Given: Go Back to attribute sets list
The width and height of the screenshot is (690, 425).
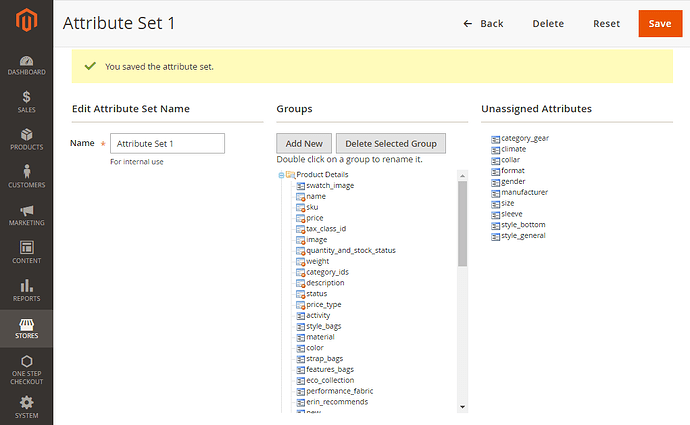Looking at the screenshot, I should (483, 23).
